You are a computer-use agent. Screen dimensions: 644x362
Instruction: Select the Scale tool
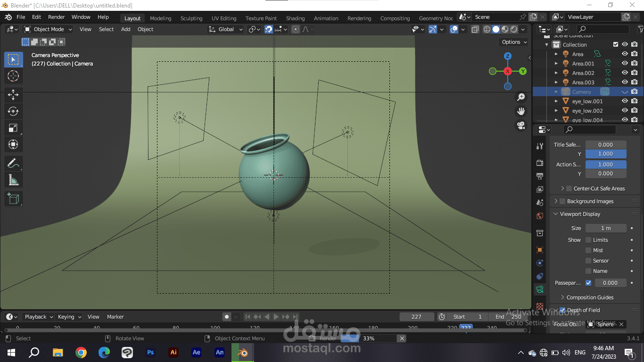click(x=13, y=128)
